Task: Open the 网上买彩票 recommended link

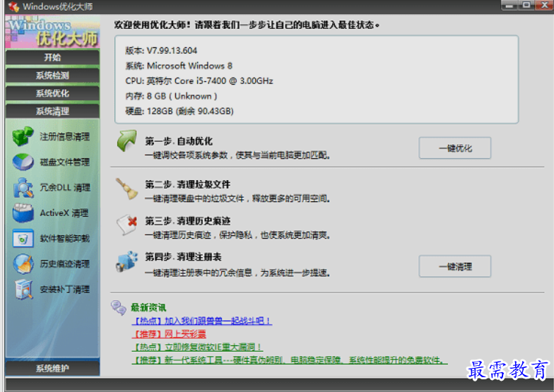Action: pos(169,333)
